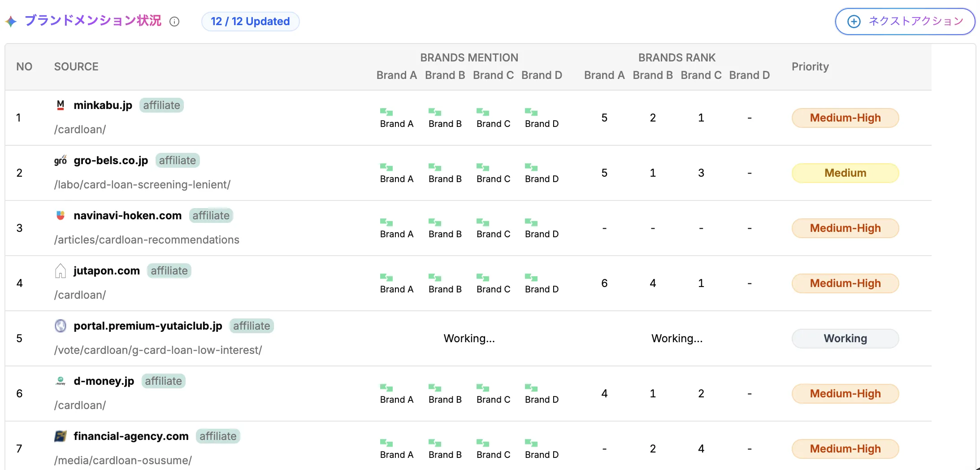980x470 pixels.
Task: Open the ネクストアクション button
Action: [905, 22]
